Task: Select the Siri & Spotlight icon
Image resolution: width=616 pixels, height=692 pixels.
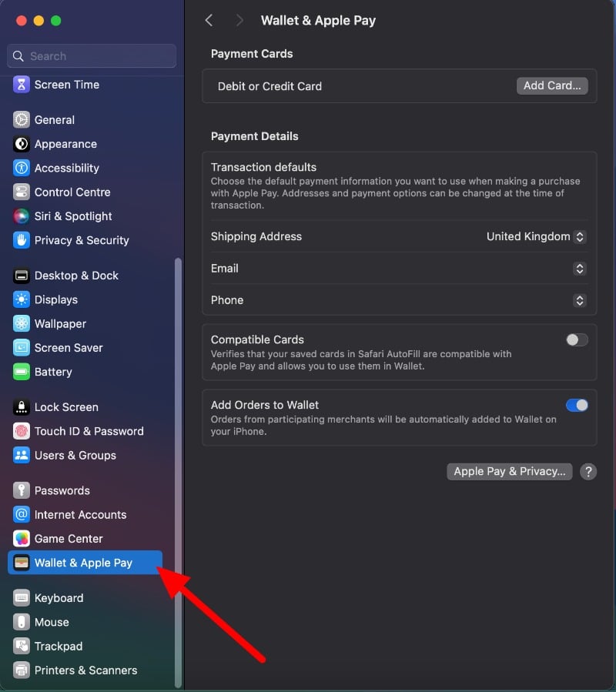Action: (x=22, y=216)
